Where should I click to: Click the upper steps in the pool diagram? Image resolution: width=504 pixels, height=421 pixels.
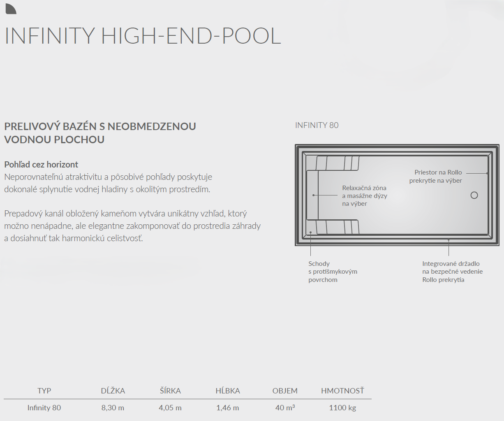[x=337, y=163]
